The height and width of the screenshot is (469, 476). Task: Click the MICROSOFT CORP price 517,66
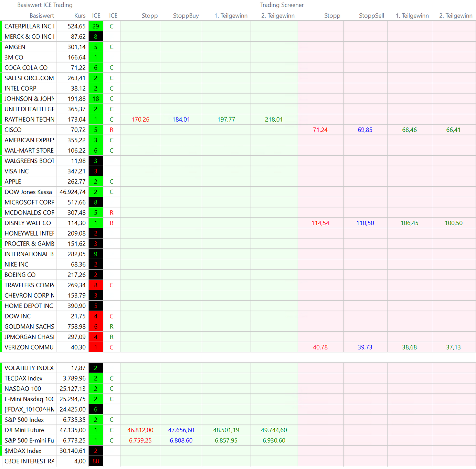click(x=76, y=202)
